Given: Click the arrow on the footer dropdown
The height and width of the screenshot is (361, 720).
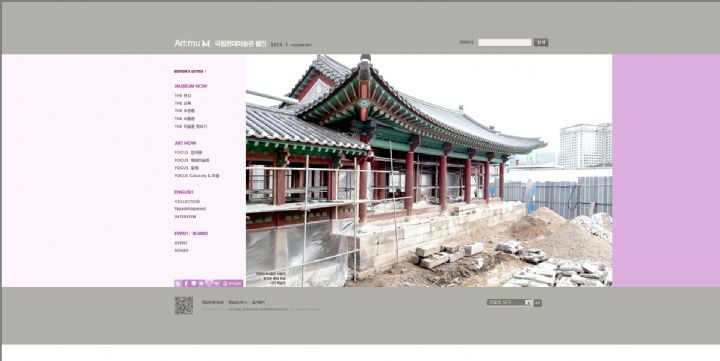Looking at the screenshot, I should [528, 303].
